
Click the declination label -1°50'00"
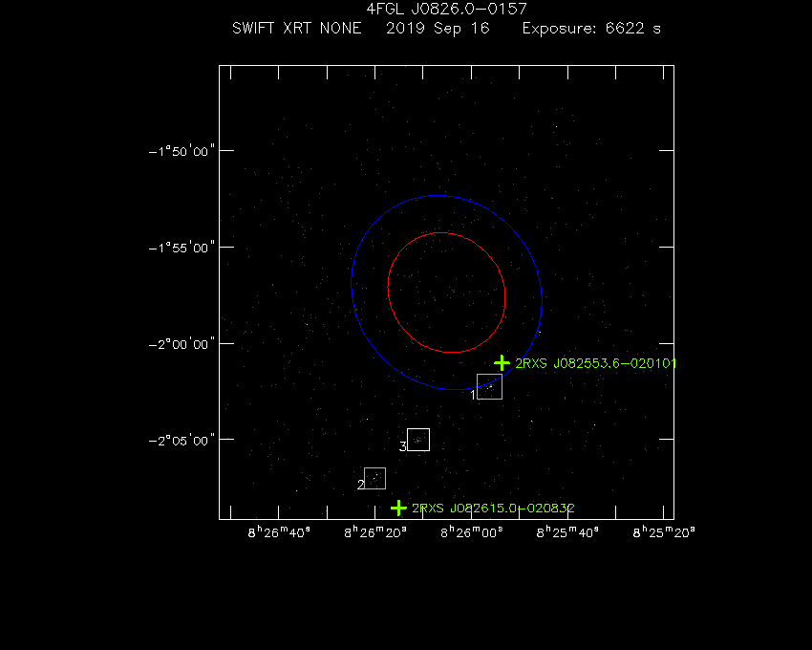(x=182, y=151)
